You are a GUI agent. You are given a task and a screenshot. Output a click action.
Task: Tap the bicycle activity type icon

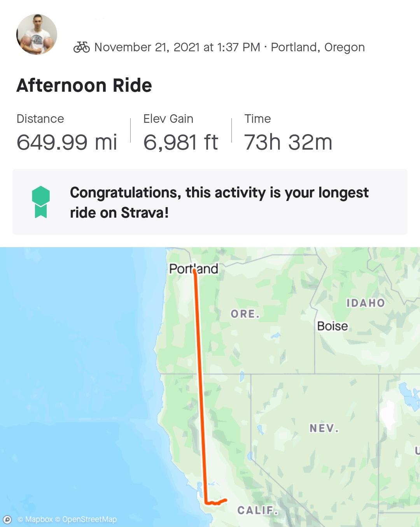tap(82, 47)
